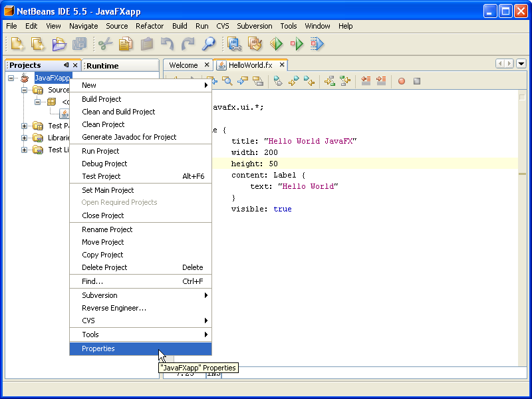The width and height of the screenshot is (532, 399).
Task: Expand the Test Packages tree node
Action: click(25, 126)
